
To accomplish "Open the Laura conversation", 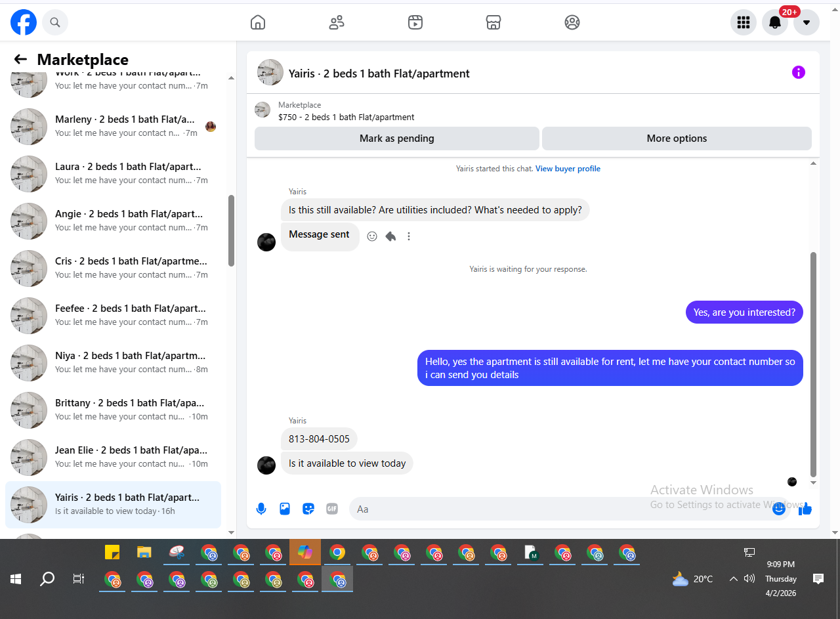I will coord(114,173).
